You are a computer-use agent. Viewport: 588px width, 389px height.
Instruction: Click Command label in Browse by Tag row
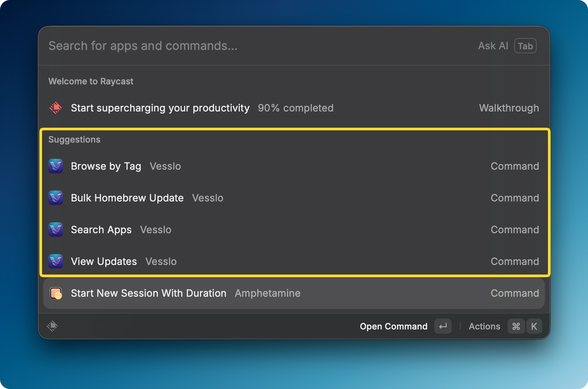click(515, 166)
